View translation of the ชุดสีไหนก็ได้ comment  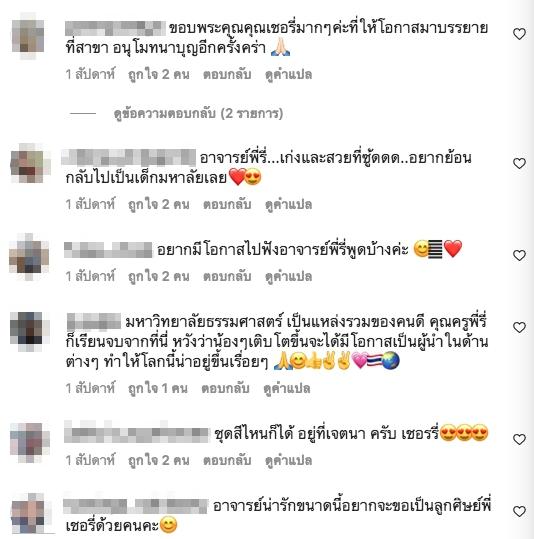(x=288, y=460)
